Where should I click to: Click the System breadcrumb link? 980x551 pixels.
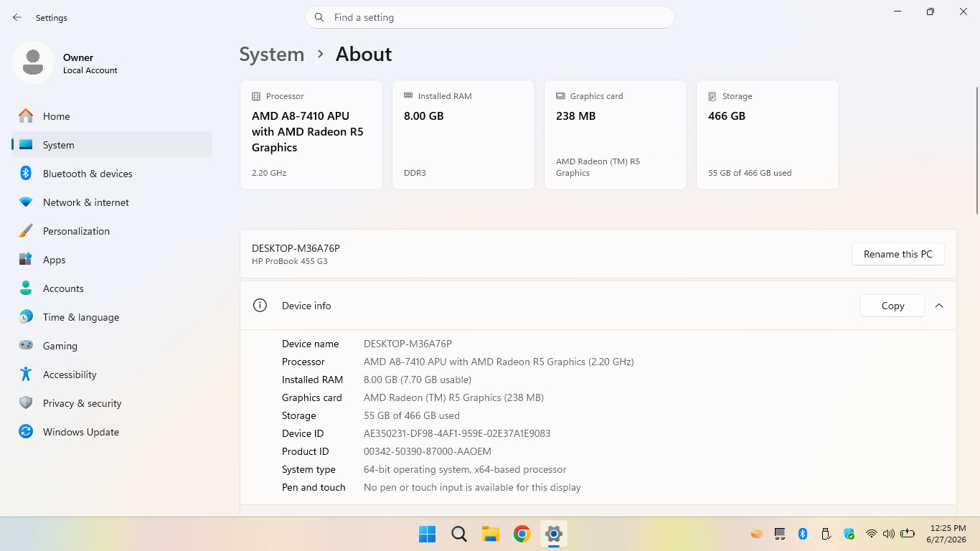pos(272,55)
